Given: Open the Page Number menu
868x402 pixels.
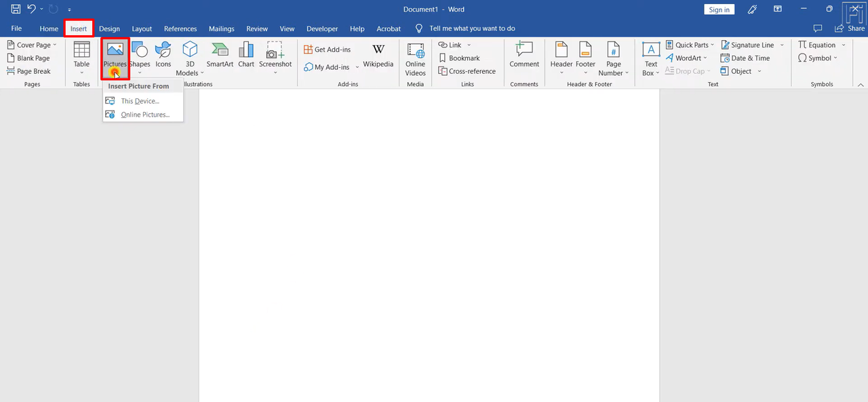Looking at the screenshot, I should (x=614, y=58).
